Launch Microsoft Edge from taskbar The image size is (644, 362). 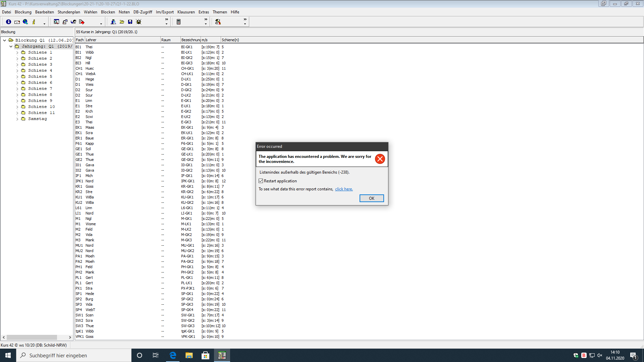[173, 355]
